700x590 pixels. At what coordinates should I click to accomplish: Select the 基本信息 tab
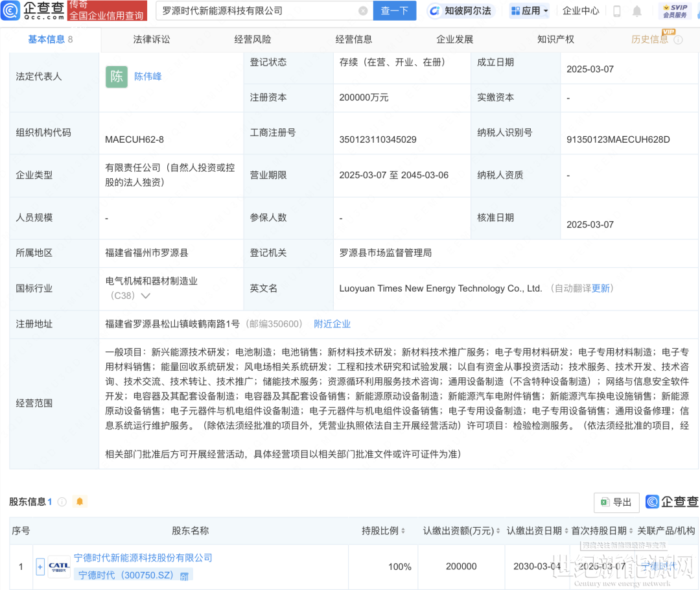point(51,40)
